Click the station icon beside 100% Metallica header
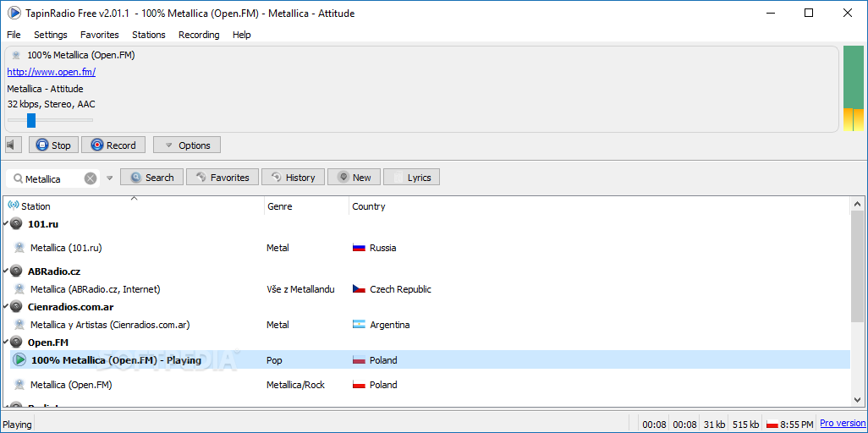The image size is (868, 433). click(17, 55)
